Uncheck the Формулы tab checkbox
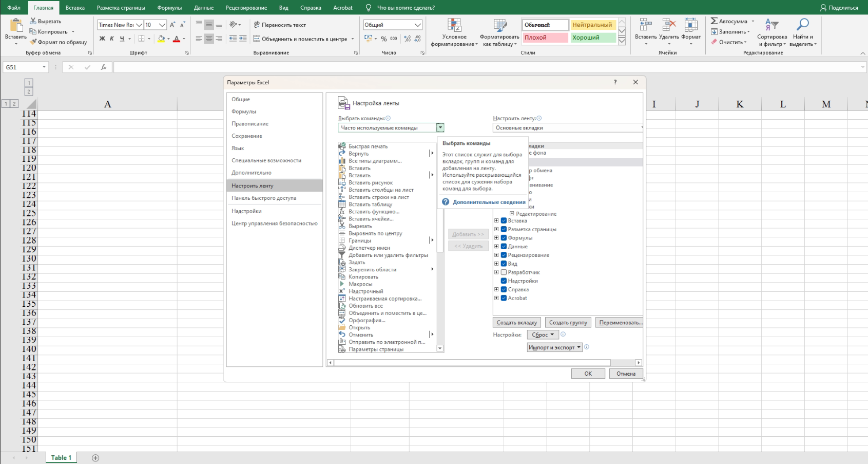 click(x=504, y=238)
